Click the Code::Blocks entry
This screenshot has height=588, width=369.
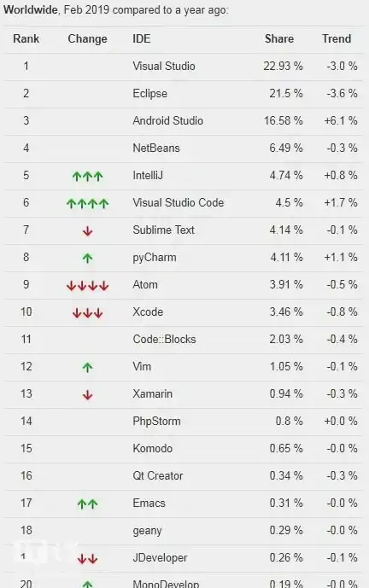164,339
